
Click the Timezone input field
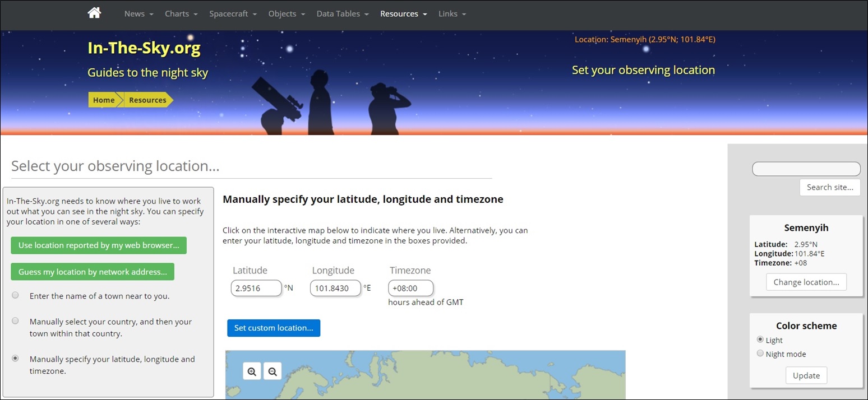pyautogui.click(x=410, y=288)
